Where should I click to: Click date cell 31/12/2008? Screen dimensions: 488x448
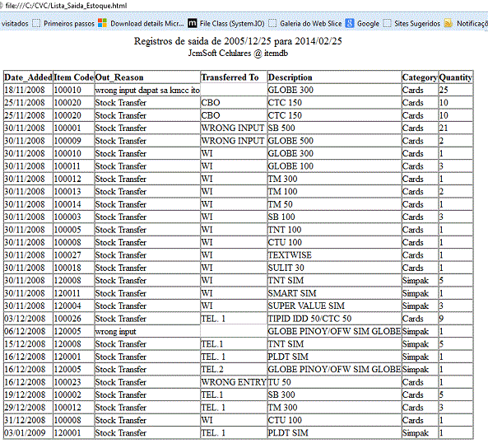(x=28, y=420)
